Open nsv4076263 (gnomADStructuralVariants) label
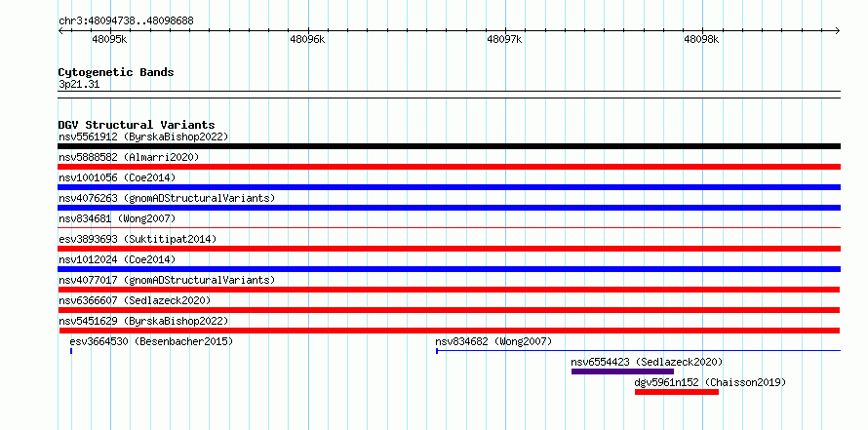This screenshot has width=868, height=430. point(167,198)
